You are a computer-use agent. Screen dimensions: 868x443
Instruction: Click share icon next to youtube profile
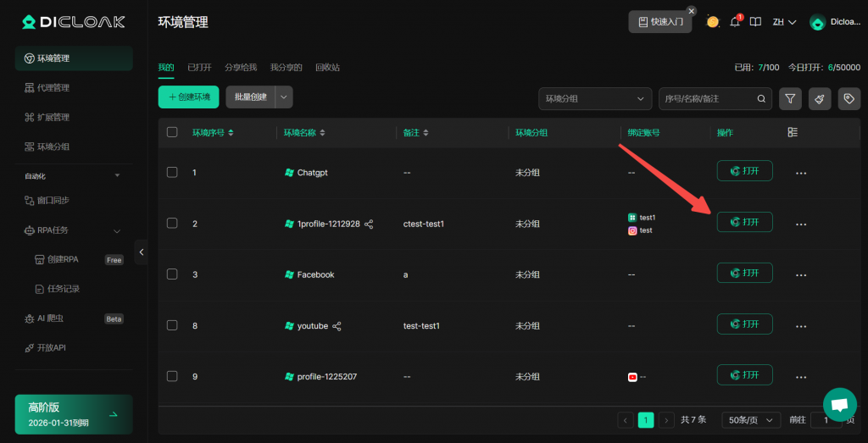(x=337, y=326)
